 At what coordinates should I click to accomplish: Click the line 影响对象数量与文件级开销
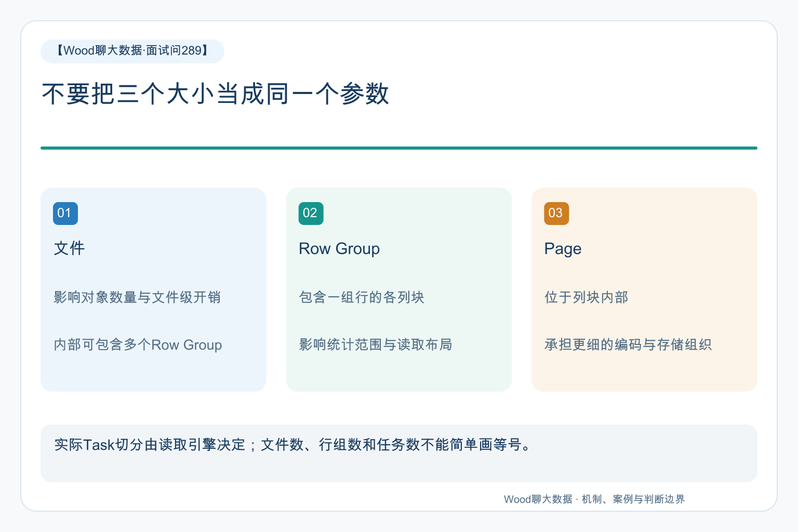pos(137,297)
